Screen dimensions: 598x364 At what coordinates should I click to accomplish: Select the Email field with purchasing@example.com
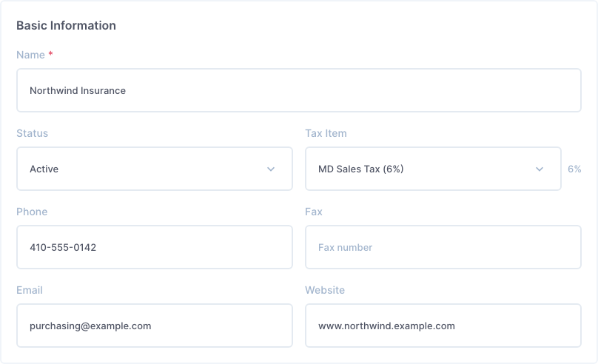155,326
